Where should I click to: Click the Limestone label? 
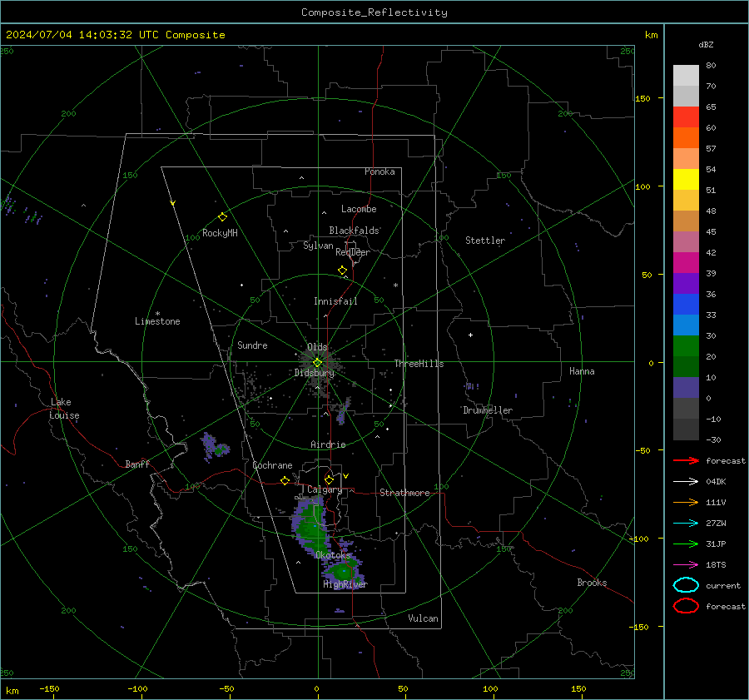pos(157,321)
